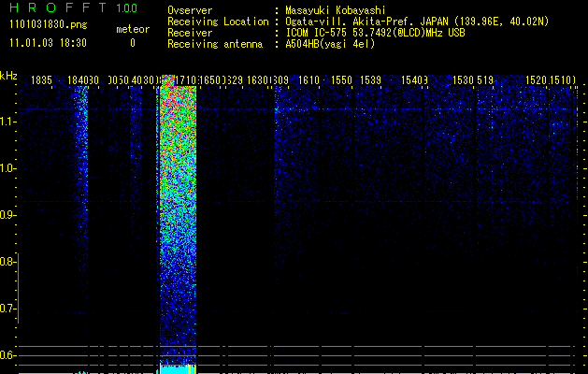Click the Receiver field label
This screenshot has width=588, height=374.
tap(190, 33)
